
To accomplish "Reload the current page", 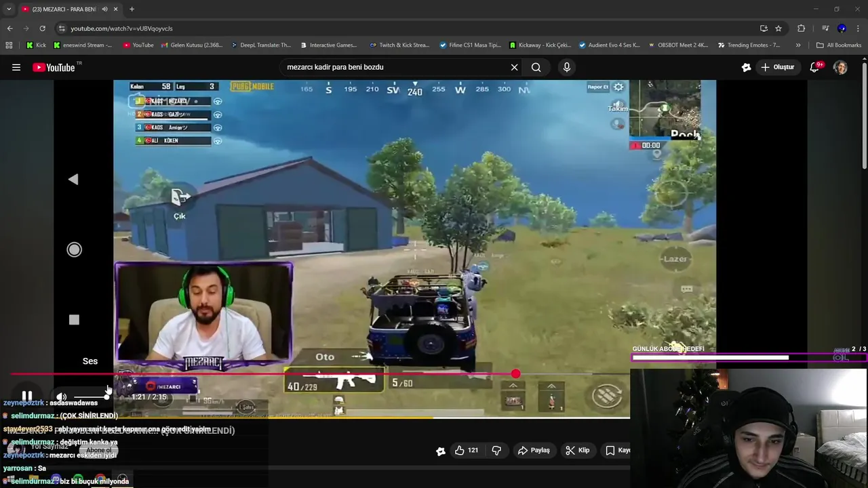I will coord(42,28).
